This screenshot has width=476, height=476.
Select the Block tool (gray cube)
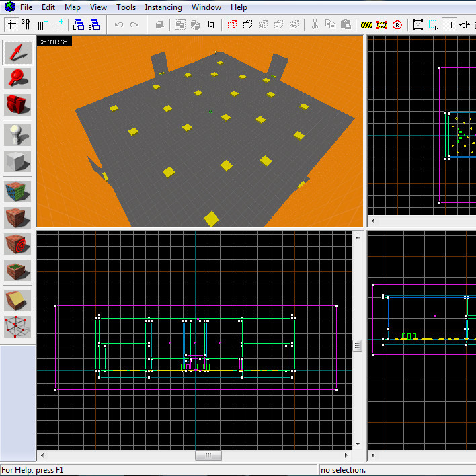(17, 161)
